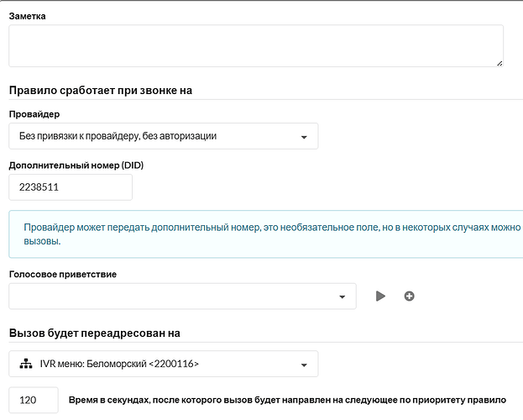Click the 'Время в секундах' timeout description
523x420 pixels.
point(287,400)
